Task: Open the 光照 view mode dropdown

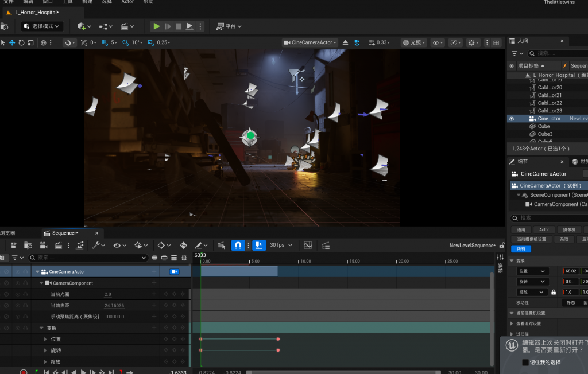Action: pos(414,42)
